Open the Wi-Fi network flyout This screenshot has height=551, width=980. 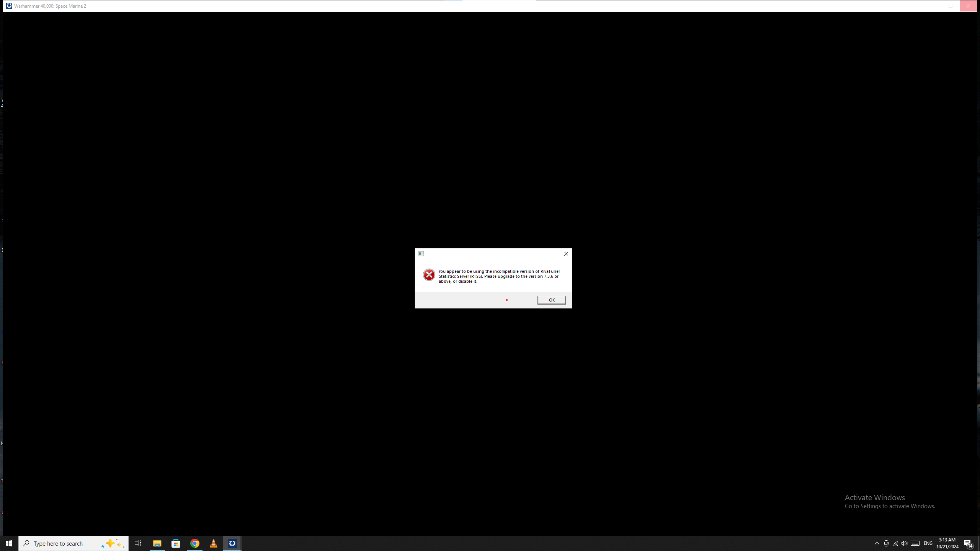click(895, 543)
